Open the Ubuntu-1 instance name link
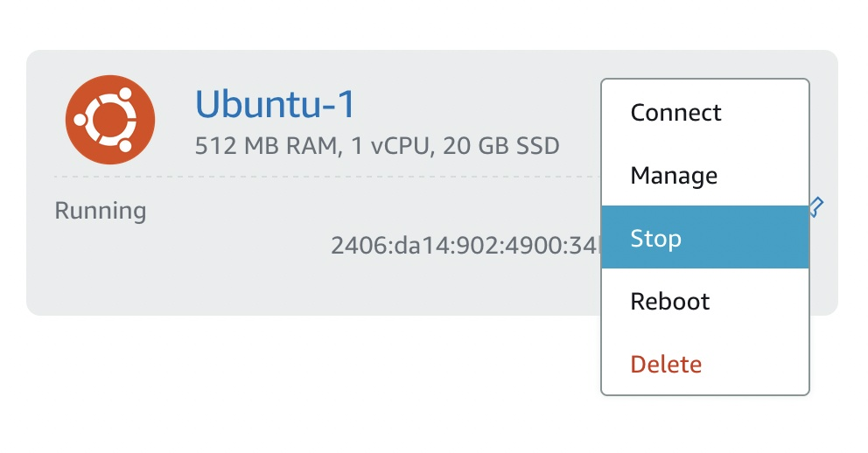Viewport: 868px width, 453px height. tap(275, 105)
